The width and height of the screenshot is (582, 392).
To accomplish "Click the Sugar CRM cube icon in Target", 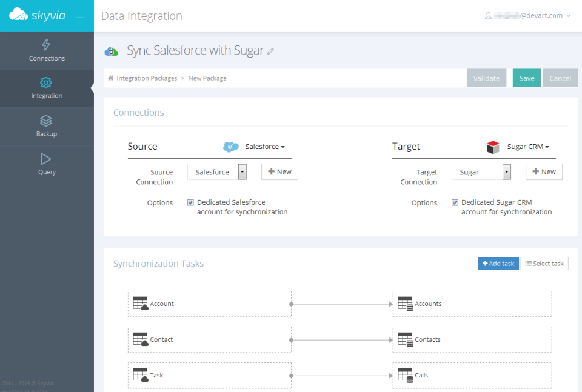I will click(493, 147).
